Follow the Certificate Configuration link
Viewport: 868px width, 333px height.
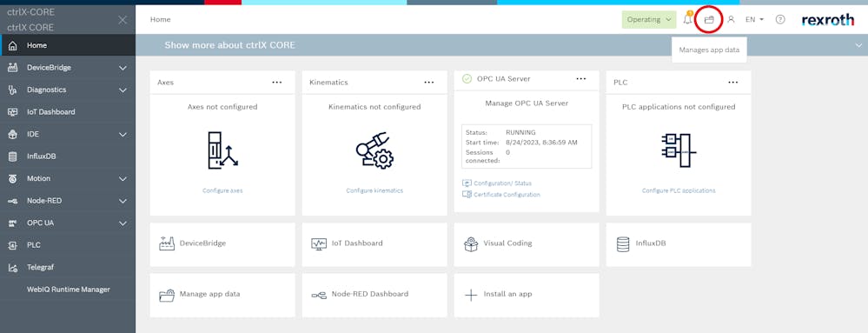click(x=507, y=195)
